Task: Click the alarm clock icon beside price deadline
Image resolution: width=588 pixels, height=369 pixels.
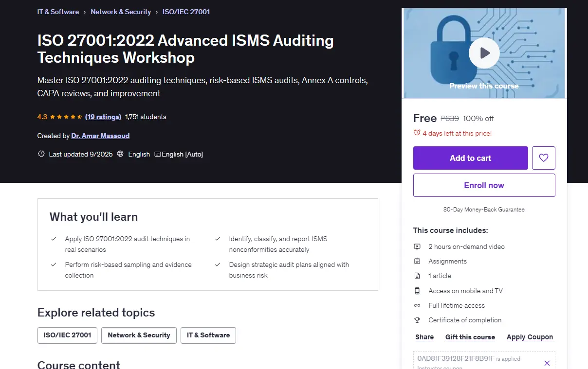Action: [417, 133]
